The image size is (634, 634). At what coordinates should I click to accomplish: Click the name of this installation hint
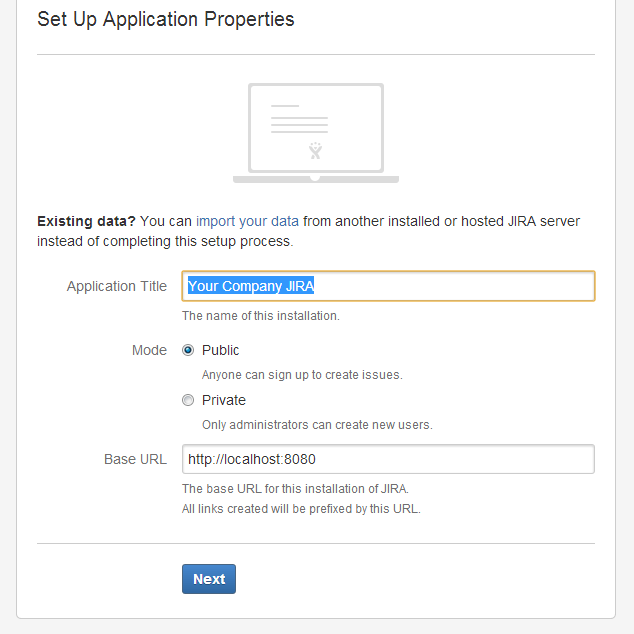pyautogui.click(x=261, y=315)
